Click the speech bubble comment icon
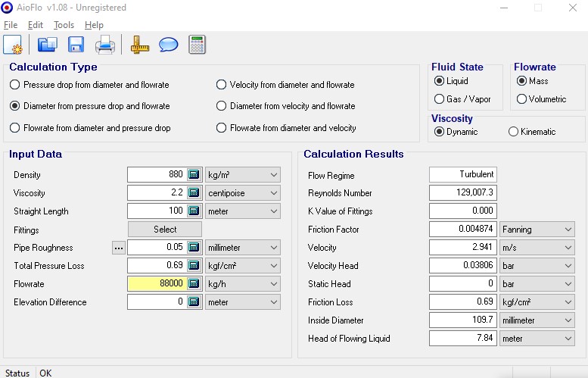The height and width of the screenshot is (378, 588). (168, 45)
